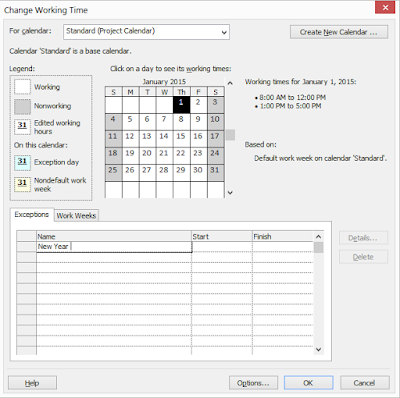
Task: Select January 5 in the calendar
Action: 130,122
